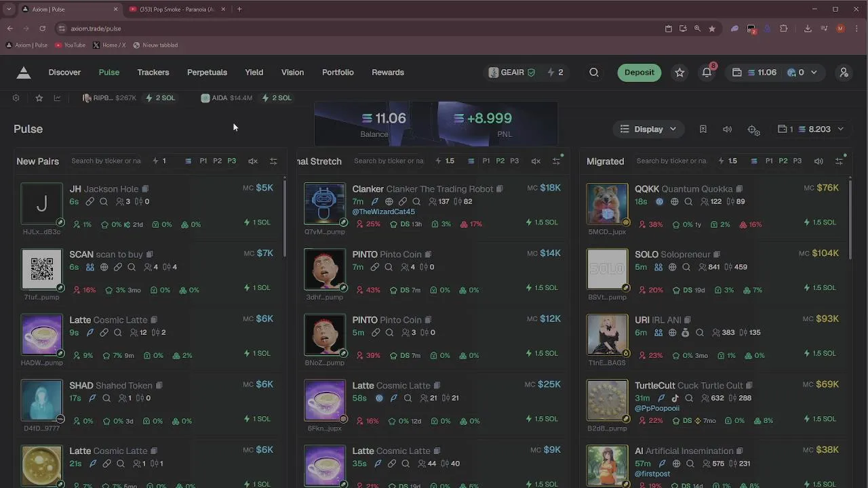Open the account settings profile icon
Screen dimensions: 868x488
click(844, 73)
